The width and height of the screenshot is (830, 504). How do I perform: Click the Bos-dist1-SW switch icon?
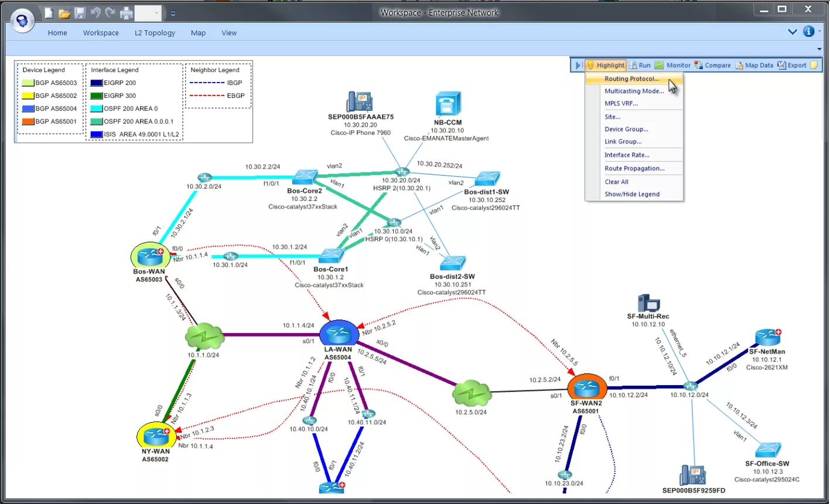[487, 178]
